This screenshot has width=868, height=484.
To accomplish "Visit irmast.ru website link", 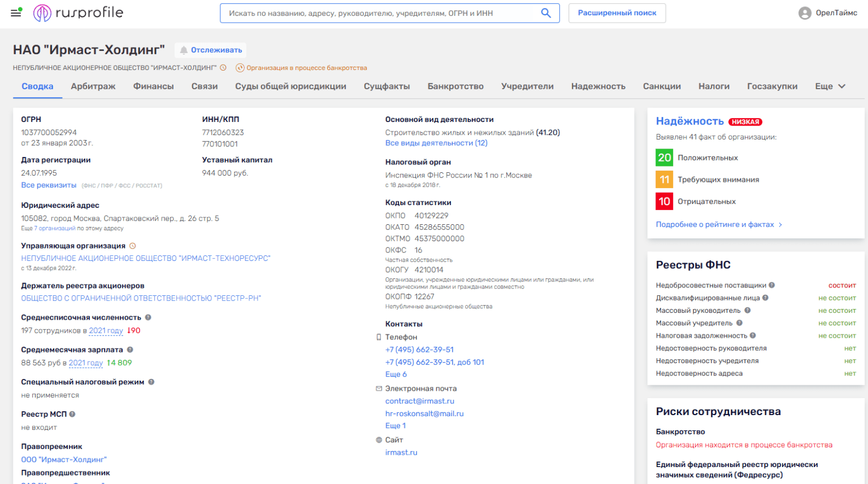I will (401, 453).
